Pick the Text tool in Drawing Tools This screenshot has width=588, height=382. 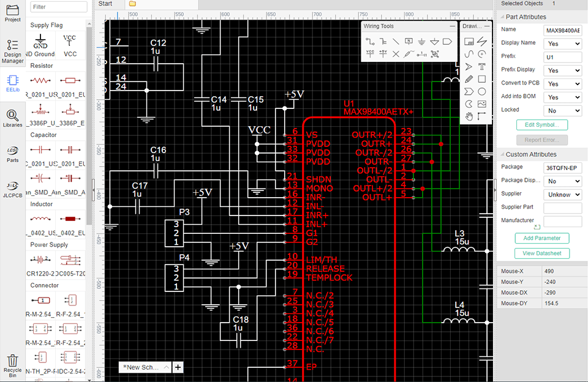(x=482, y=67)
